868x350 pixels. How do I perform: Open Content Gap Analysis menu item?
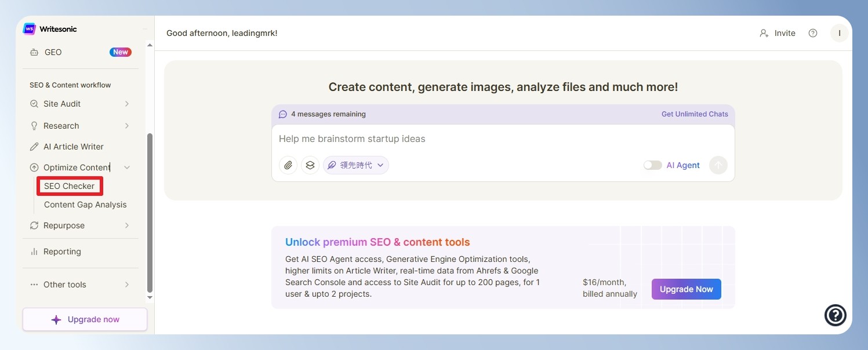coord(85,205)
